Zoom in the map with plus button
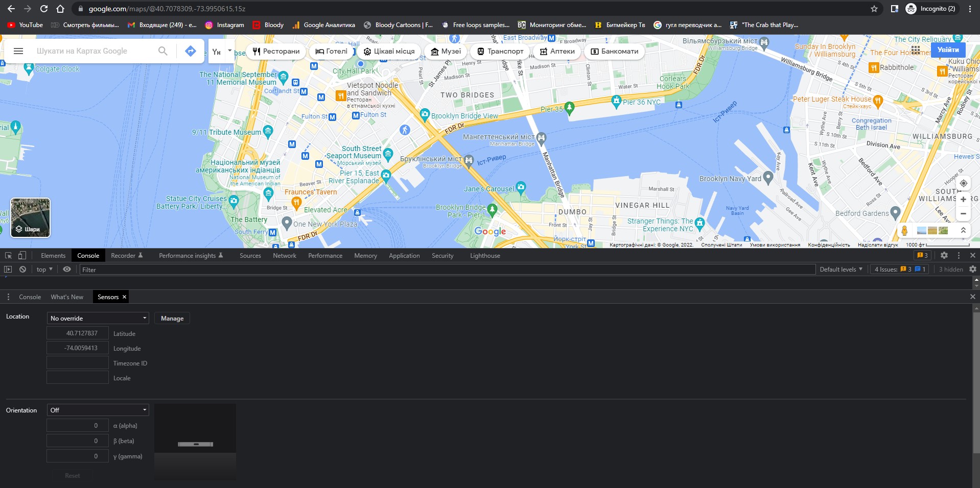 (963, 200)
